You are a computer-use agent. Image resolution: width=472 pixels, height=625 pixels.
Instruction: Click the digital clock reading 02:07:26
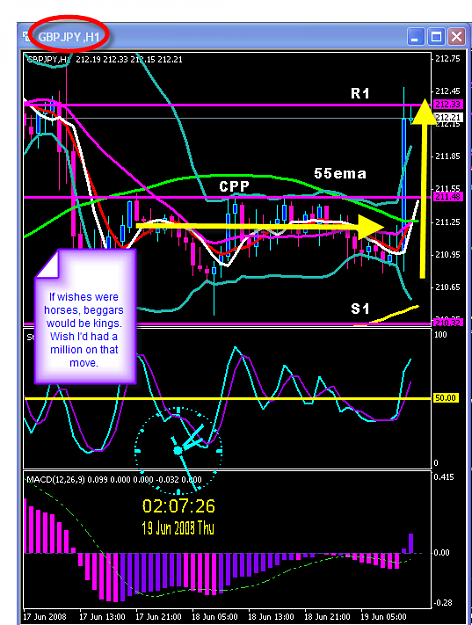click(179, 506)
